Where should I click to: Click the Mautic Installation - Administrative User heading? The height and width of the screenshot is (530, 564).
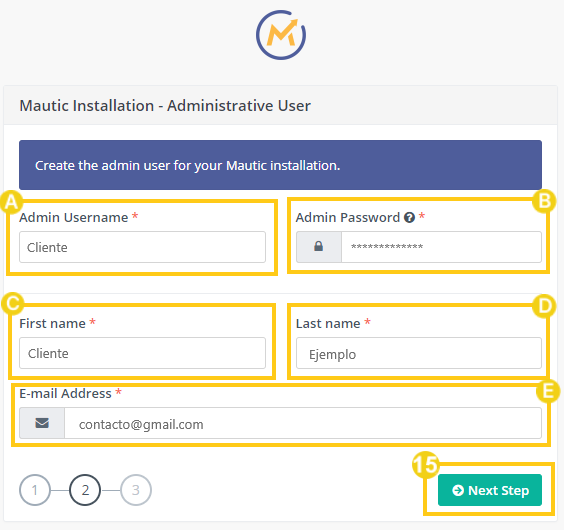tap(165, 106)
